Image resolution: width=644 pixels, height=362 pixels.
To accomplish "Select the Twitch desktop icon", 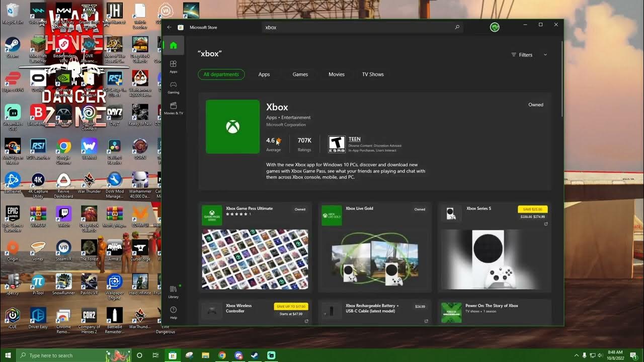I will pos(63,217).
